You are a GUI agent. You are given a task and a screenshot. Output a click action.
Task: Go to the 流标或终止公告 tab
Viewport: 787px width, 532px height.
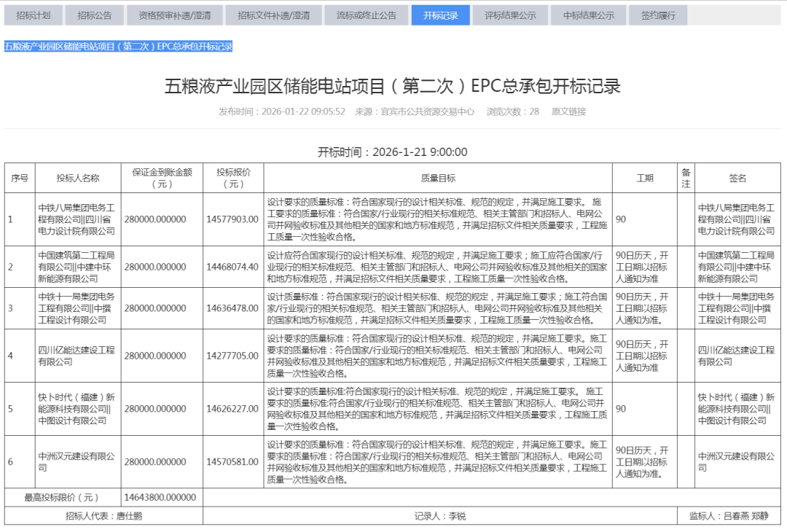coord(367,15)
